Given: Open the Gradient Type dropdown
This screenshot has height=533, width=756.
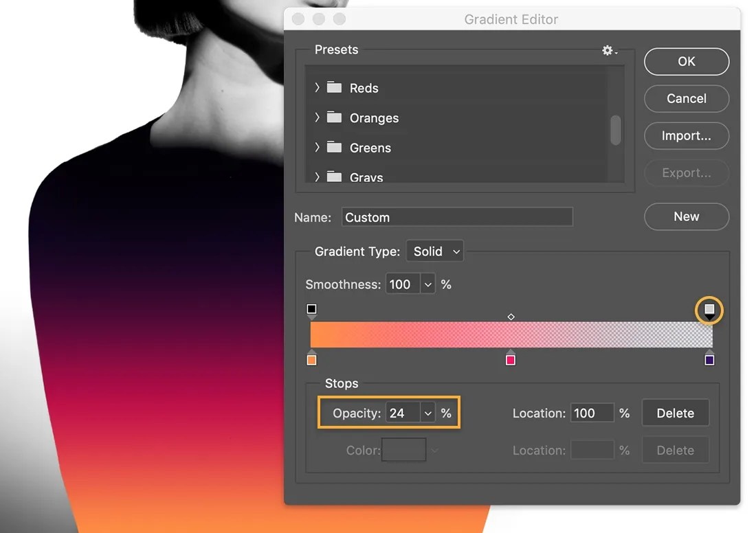Looking at the screenshot, I should 434,251.
